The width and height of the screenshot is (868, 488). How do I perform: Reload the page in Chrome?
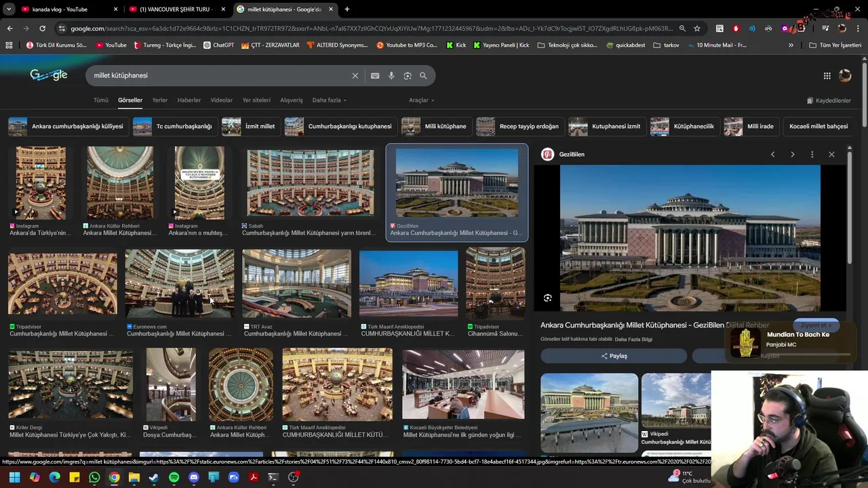42,28
